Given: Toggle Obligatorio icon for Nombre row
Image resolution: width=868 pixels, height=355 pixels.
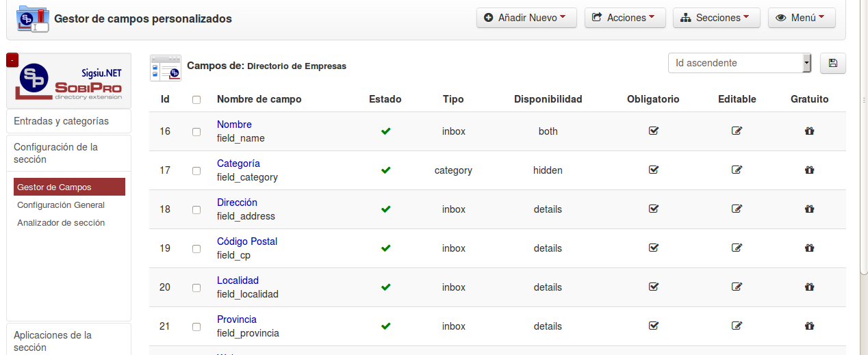Looking at the screenshot, I should point(653,131).
